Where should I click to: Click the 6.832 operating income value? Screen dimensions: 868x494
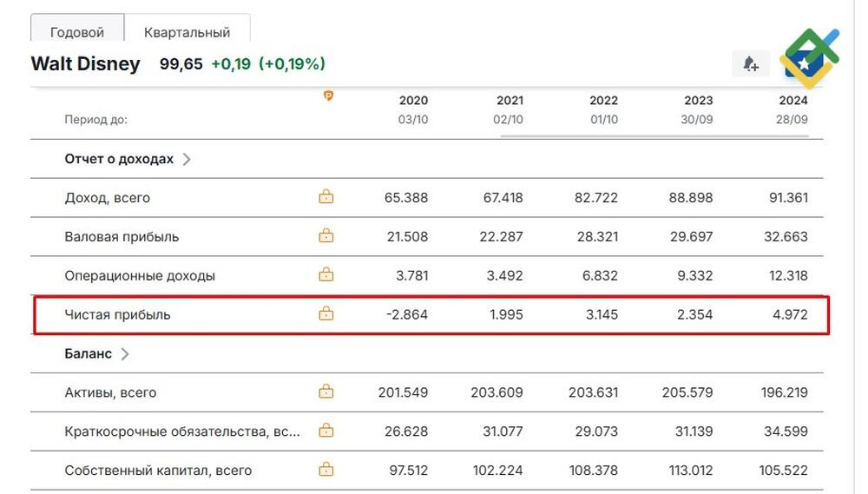point(600,275)
